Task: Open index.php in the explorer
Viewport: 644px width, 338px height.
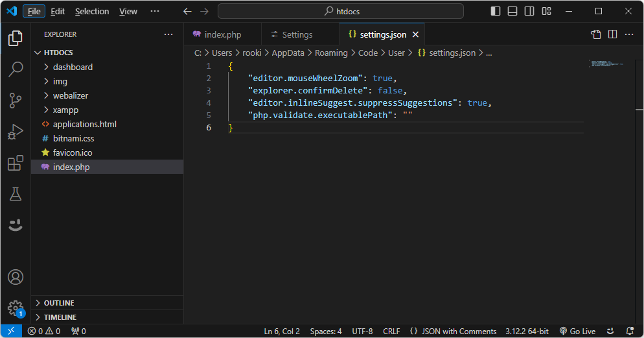Action: (107, 167)
